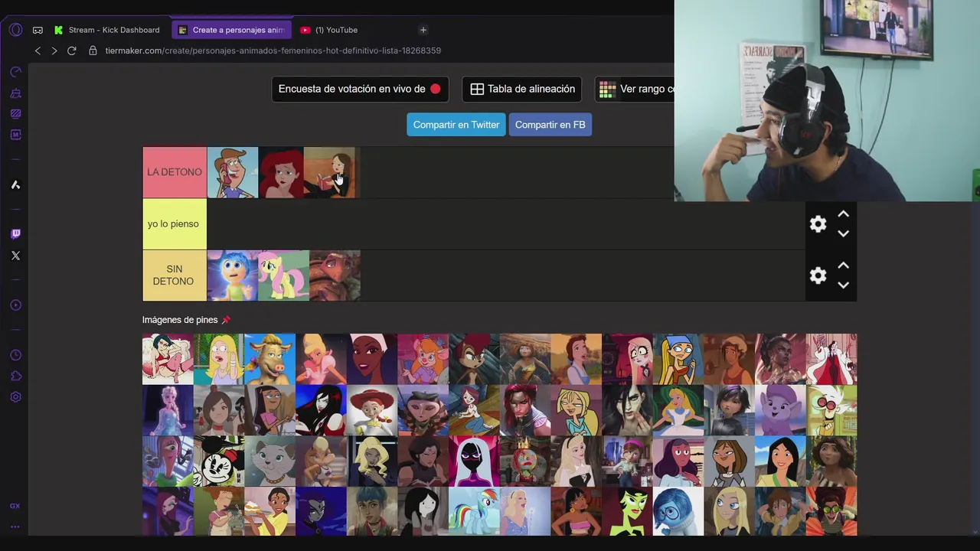Pick the Minnie Mouse image
This screenshot has width=980, height=551.
point(219,461)
